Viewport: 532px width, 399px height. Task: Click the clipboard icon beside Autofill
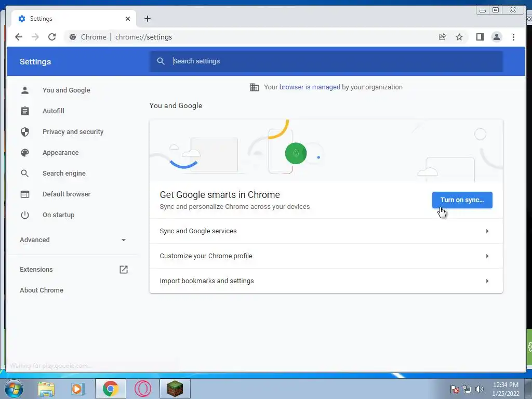(25, 111)
